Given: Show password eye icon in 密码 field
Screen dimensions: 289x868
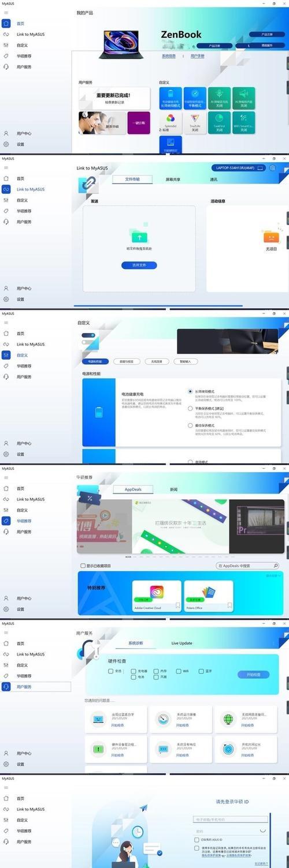Looking at the screenshot, I should point(264,831).
